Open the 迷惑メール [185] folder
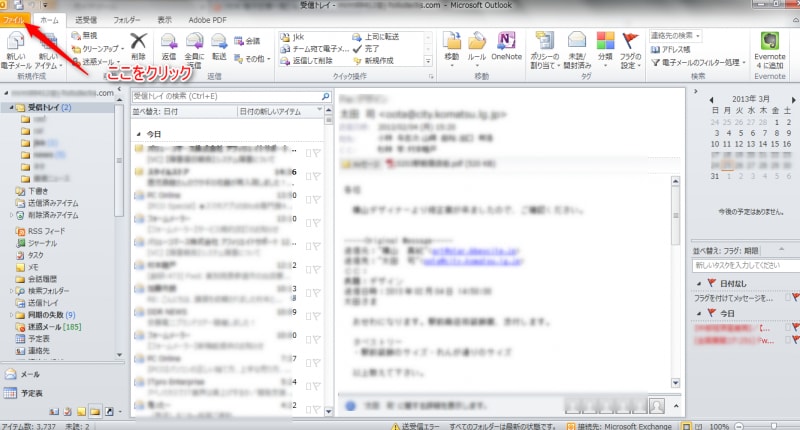The height and width of the screenshot is (430, 800). tap(54, 326)
